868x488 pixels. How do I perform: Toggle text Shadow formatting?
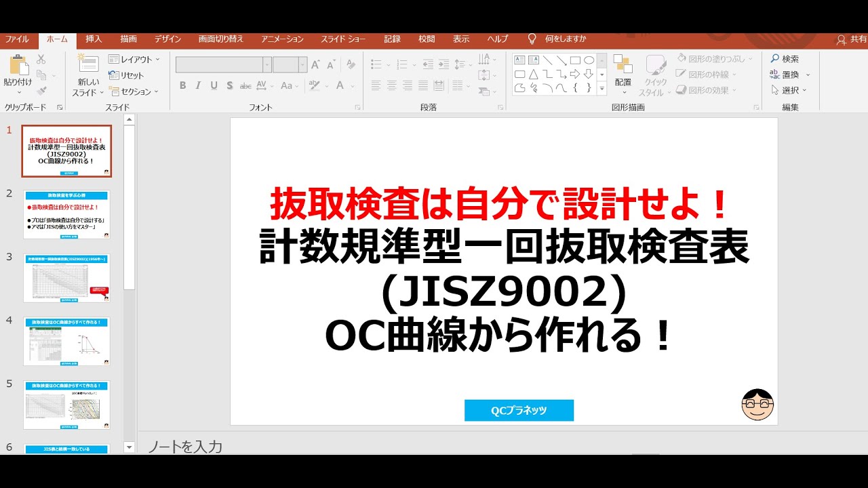230,85
